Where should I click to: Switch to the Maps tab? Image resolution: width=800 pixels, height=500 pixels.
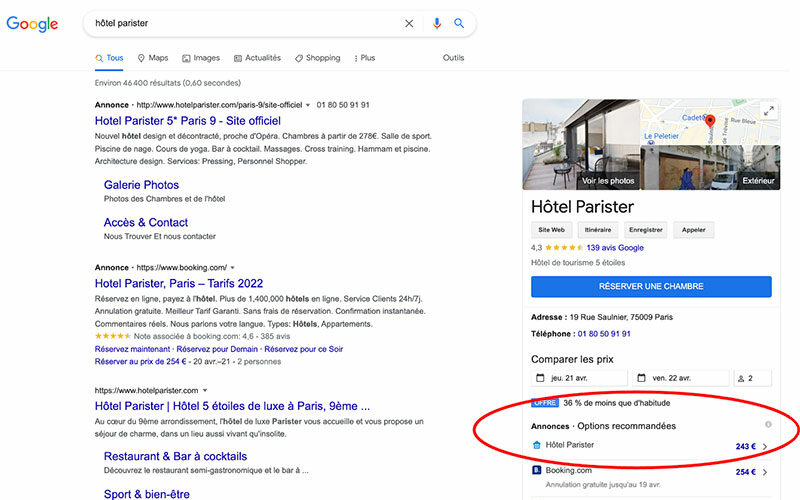[153, 58]
